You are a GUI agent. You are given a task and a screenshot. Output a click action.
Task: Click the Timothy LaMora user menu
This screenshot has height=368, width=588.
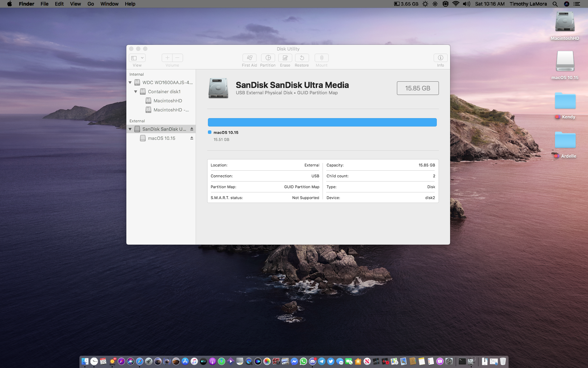pos(528,4)
